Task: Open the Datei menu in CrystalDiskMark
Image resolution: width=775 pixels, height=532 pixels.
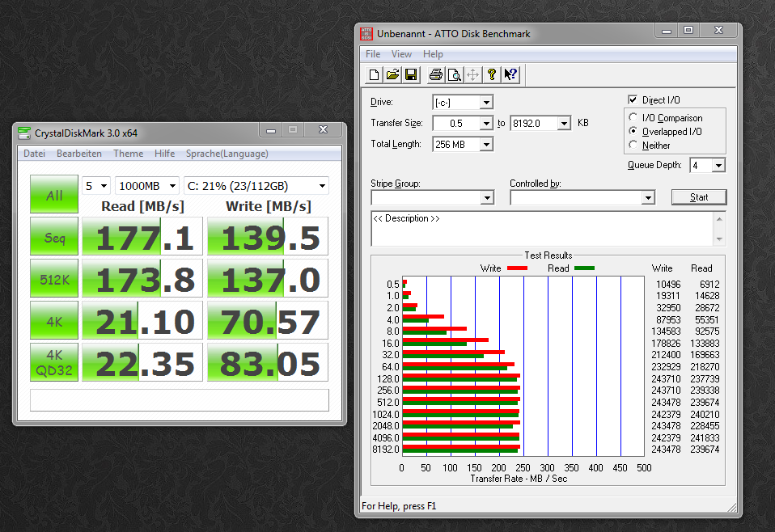Action: (34, 153)
